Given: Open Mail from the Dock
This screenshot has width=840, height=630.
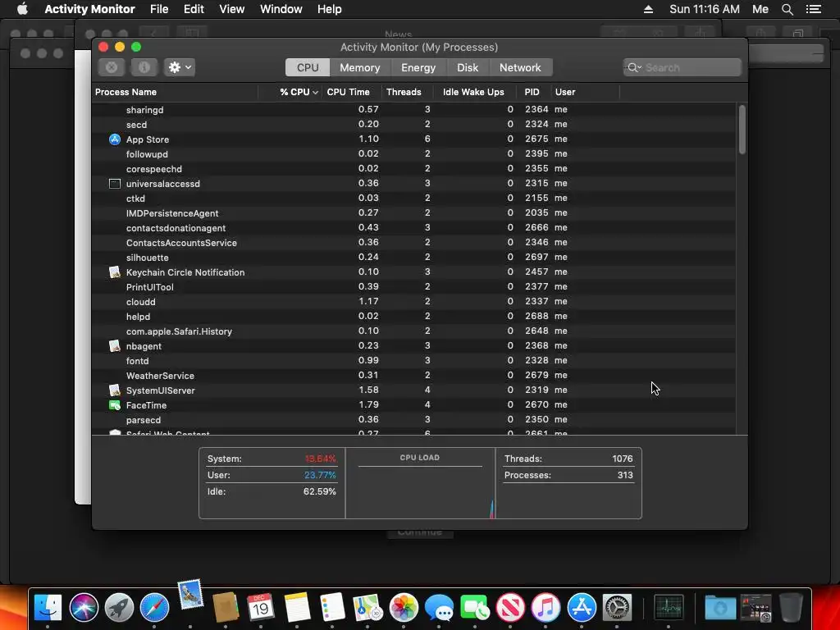Looking at the screenshot, I should 190,595.
